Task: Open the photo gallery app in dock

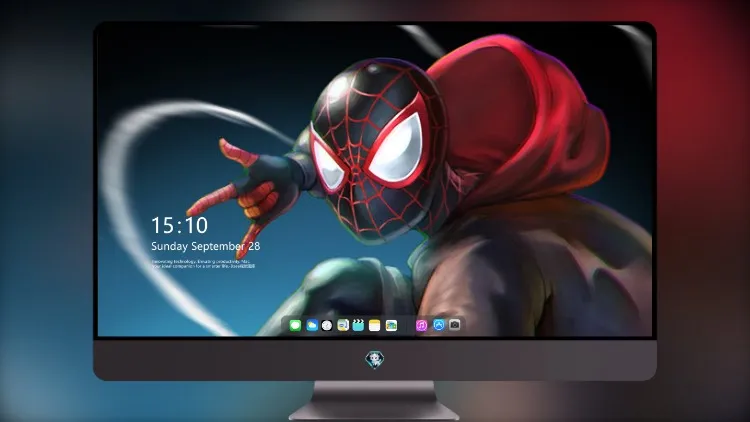Action: (x=391, y=326)
